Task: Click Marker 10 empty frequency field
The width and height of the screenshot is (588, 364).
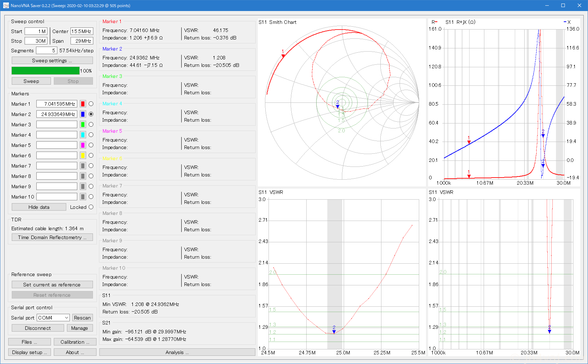Action: [x=57, y=197]
